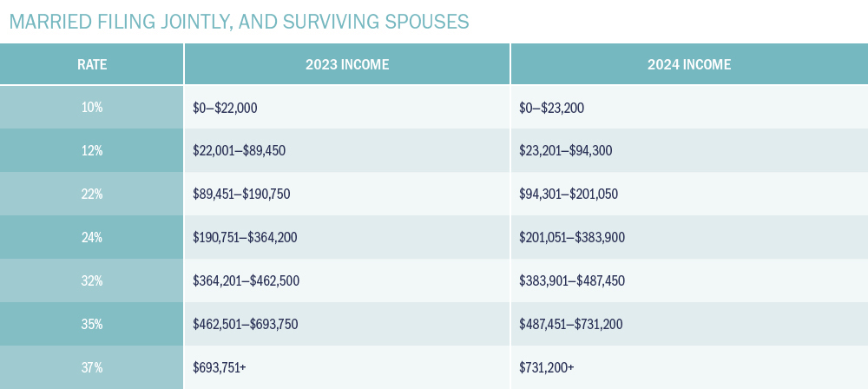868x389 pixels.
Task: Click the $190,751–$364,200 income range
Action: pos(247,237)
